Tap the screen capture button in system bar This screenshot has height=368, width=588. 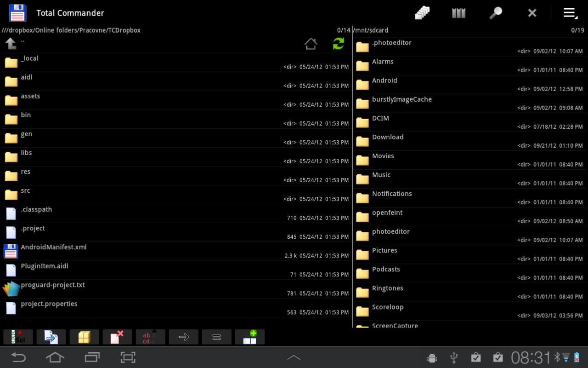128,357
